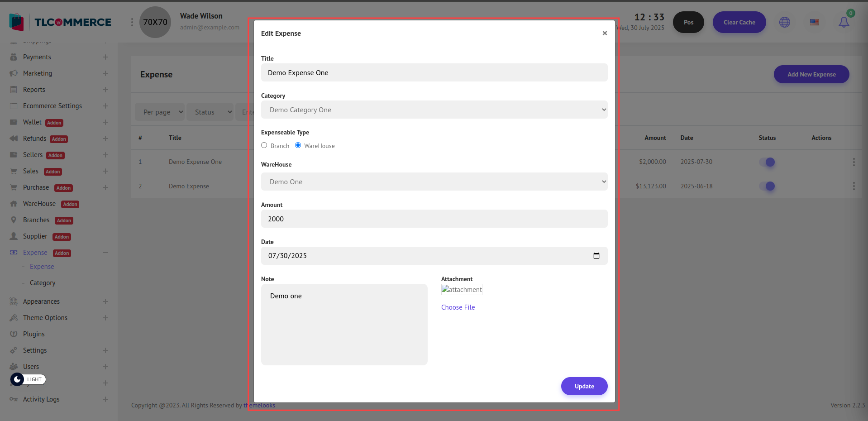Click the notification bell icon
868x421 pixels.
[x=844, y=22]
